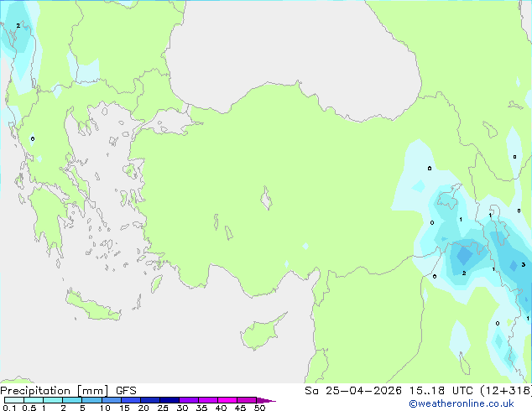Select the 1–2 mm legend color swatch
Viewport: 532px width, 411px height.
pyautogui.click(x=53, y=400)
